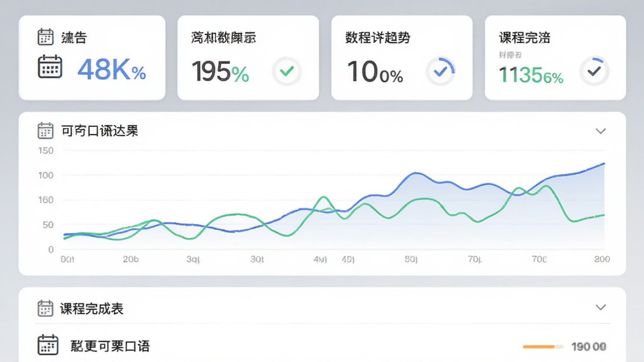Click the 数程详趋势 card title
Screen dimensions: 644x362
(377, 38)
